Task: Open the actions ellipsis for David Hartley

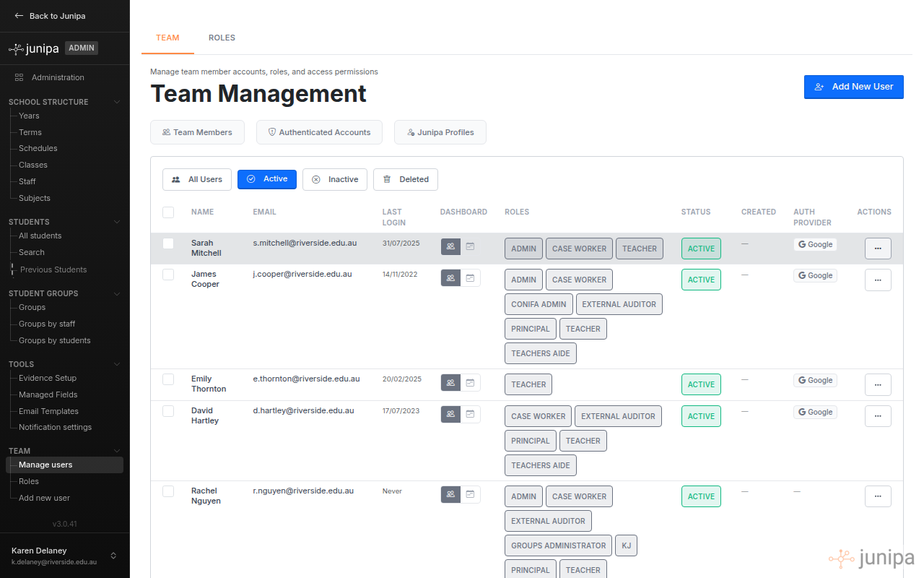Action: 878,415
